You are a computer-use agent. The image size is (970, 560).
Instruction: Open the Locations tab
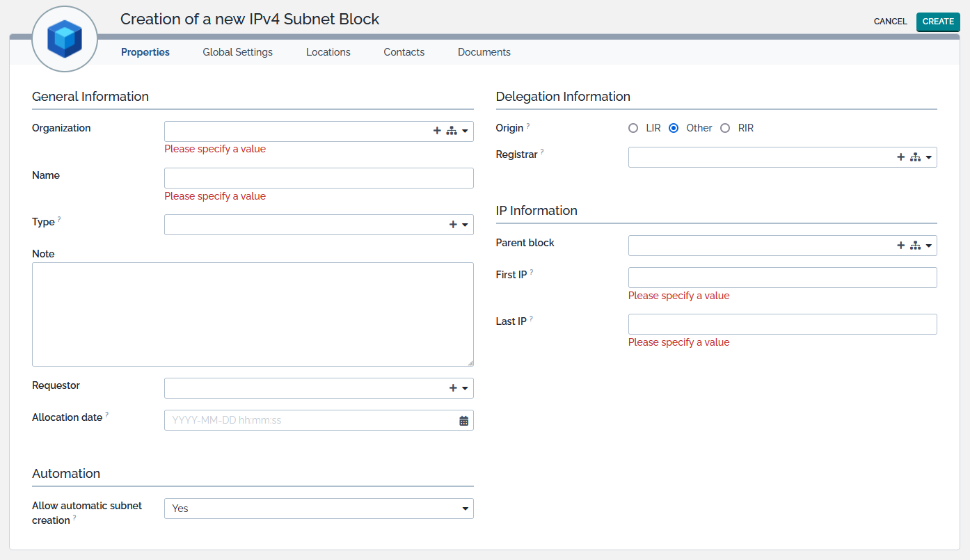coord(328,52)
